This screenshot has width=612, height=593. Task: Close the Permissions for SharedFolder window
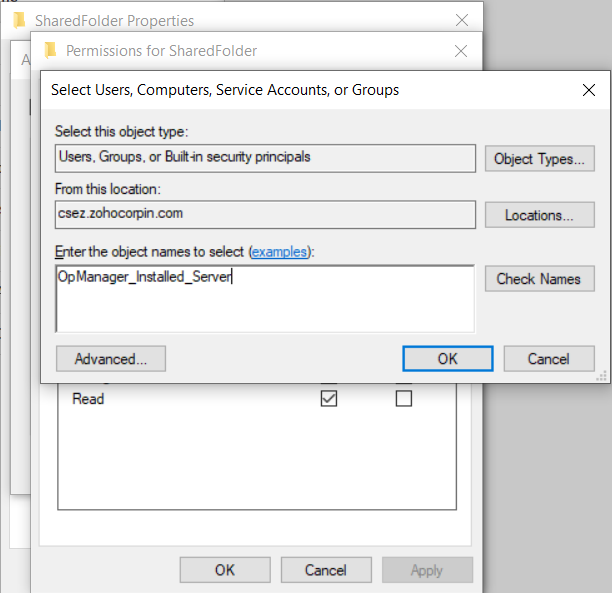click(461, 50)
